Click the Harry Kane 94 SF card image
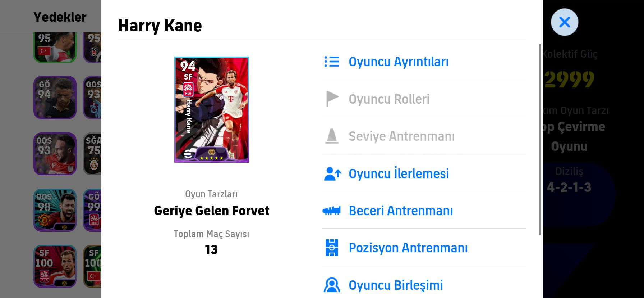Screen dimensions: 644x298 tap(212, 109)
